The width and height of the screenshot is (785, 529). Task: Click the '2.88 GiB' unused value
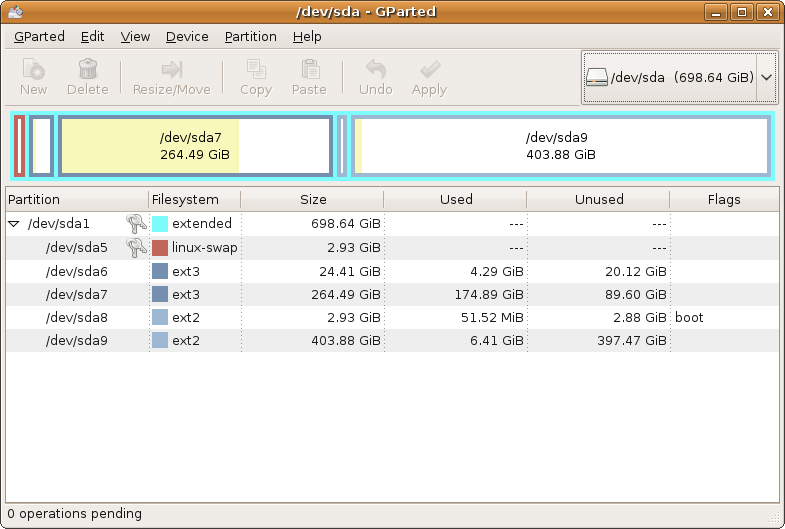tap(640, 317)
